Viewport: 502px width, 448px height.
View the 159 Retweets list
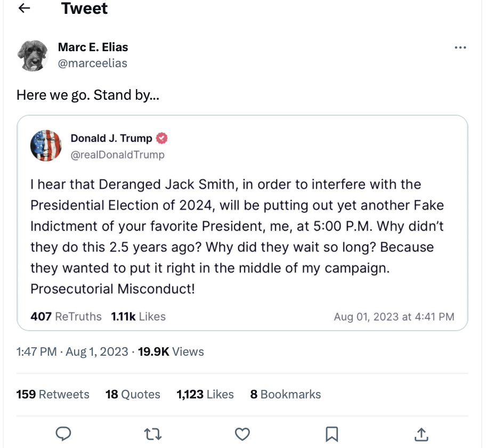(x=53, y=394)
